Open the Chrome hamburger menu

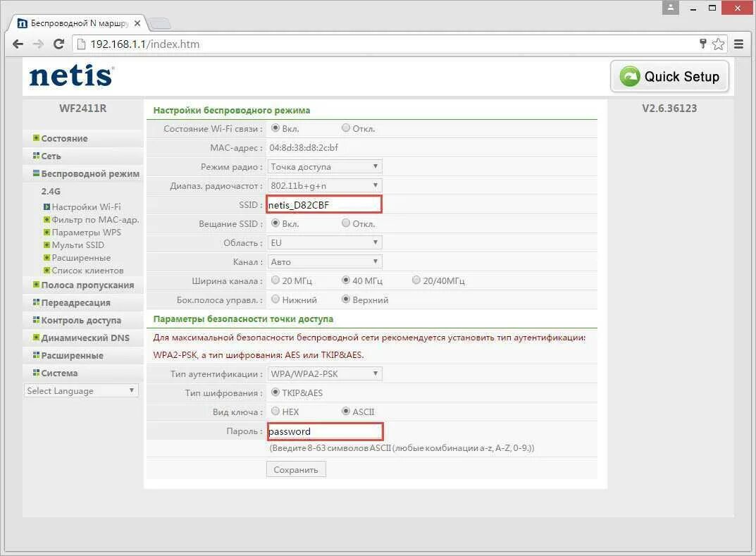(738, 44)
